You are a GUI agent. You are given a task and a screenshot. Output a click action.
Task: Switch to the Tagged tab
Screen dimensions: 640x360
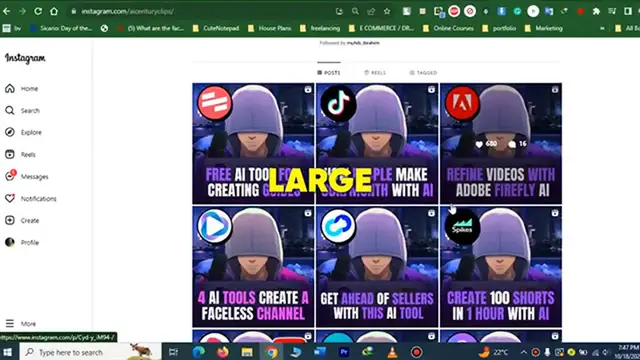point(423,73)
